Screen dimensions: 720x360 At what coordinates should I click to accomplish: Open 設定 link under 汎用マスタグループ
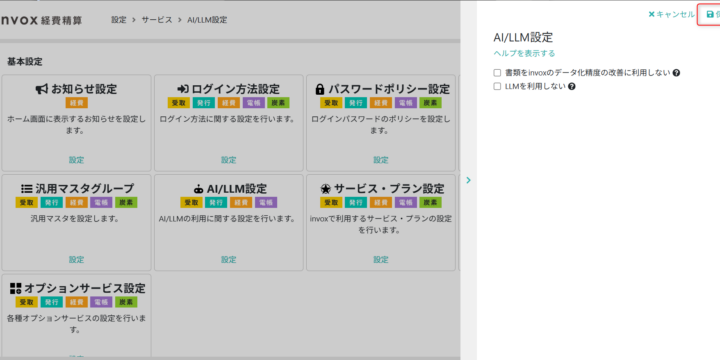77,260
